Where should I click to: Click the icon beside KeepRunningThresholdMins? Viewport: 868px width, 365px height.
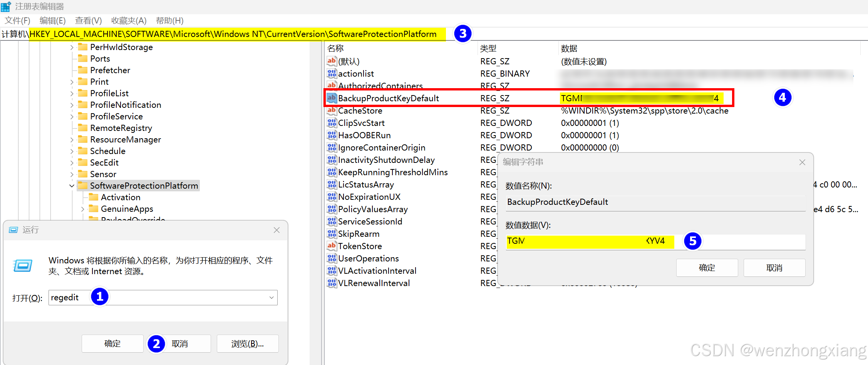tap(332, 172)
